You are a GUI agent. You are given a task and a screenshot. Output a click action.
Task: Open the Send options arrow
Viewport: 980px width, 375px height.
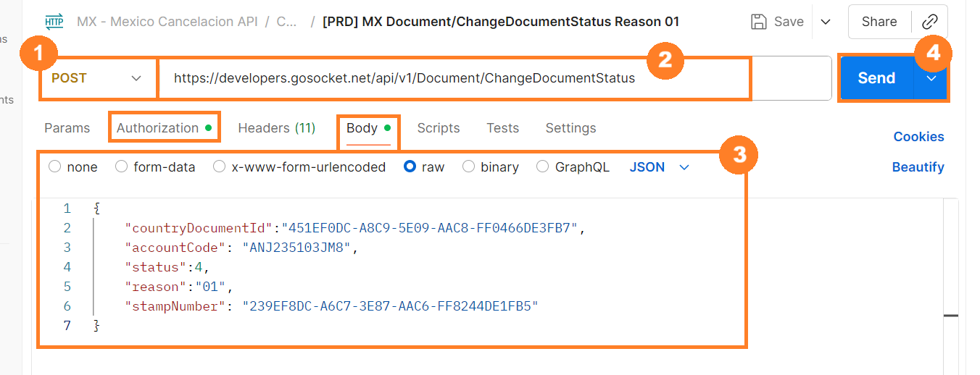click(x=931, y=77)
